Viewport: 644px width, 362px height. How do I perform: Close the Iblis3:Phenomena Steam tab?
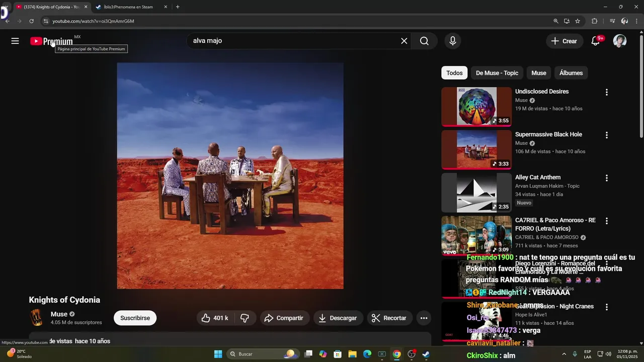[x=165, y=7]
